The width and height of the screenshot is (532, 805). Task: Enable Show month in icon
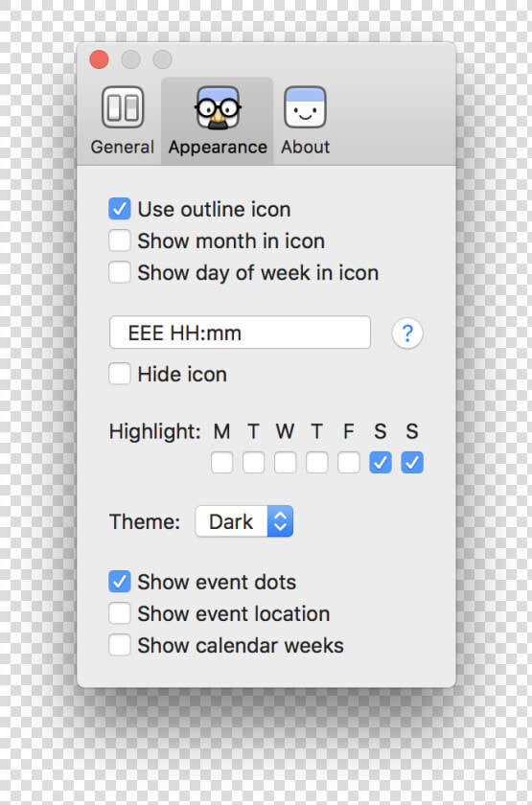pos(120,241)
